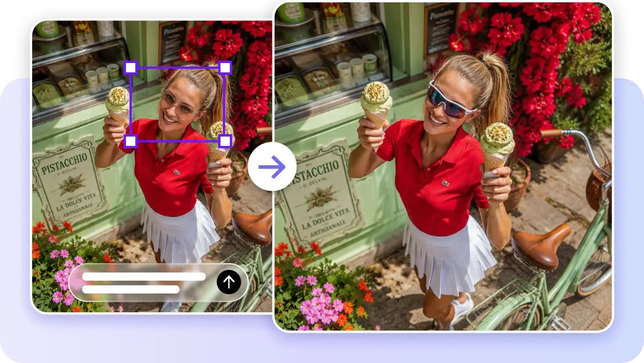Open the edited result image with sunglasses
This screenshot has height=363, width=644.
(x=443, y=166)
